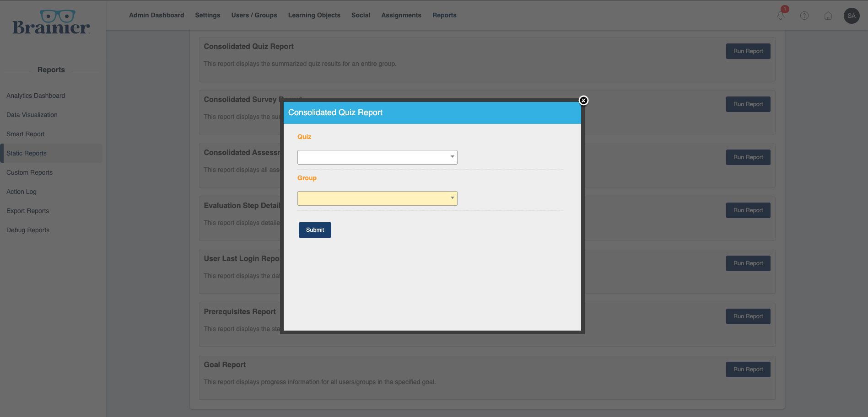Run Report for Consolidated Quiz Report
868x417 pixels.
(x=748, y=51)
